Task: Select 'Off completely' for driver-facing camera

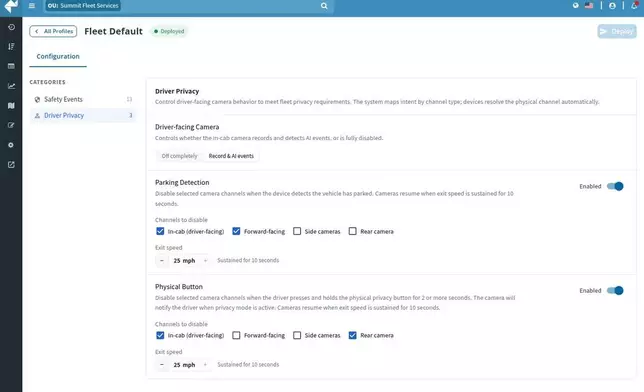Action: click(x=179, y=156)
